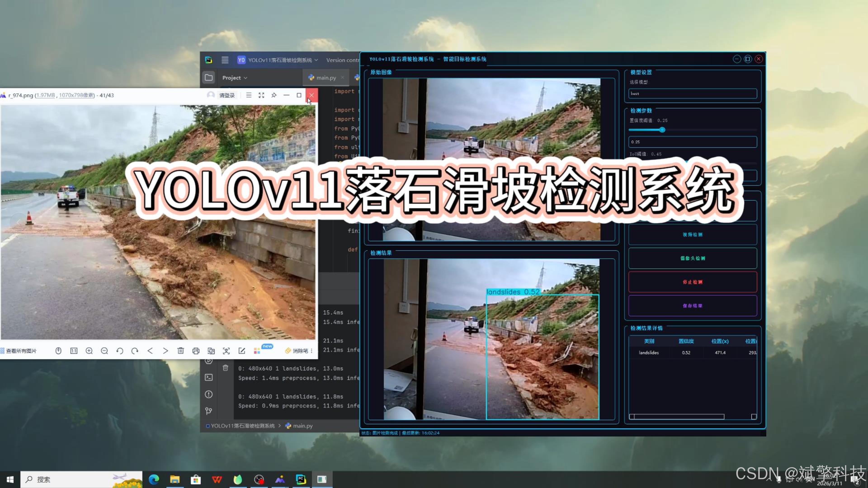Open the edit image pencil icon
Screen dimensions: 868x488
coord(242,351)
